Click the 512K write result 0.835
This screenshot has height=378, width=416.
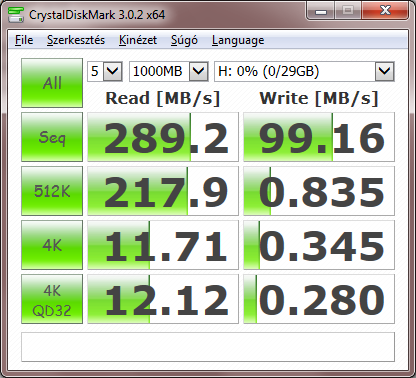tap(319, 191)
